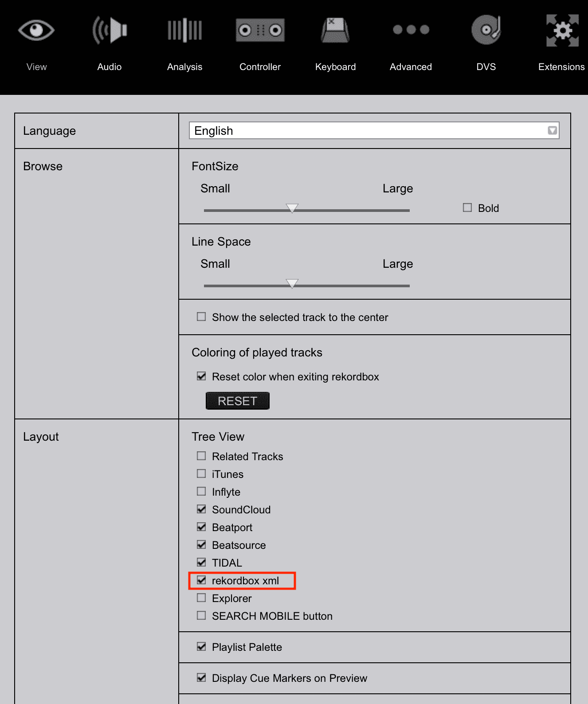Switch to the Extensions tab label
This screenshot has width=588, height=704.
(x=561, y=67)
